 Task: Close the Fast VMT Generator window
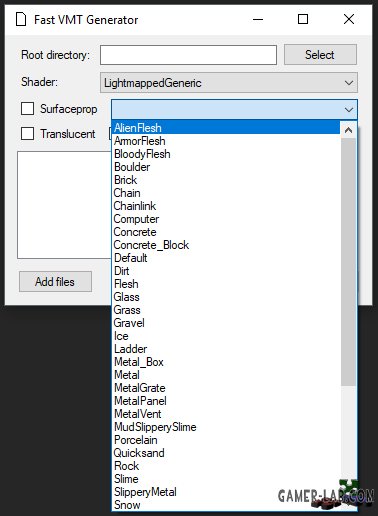(349, 19)
